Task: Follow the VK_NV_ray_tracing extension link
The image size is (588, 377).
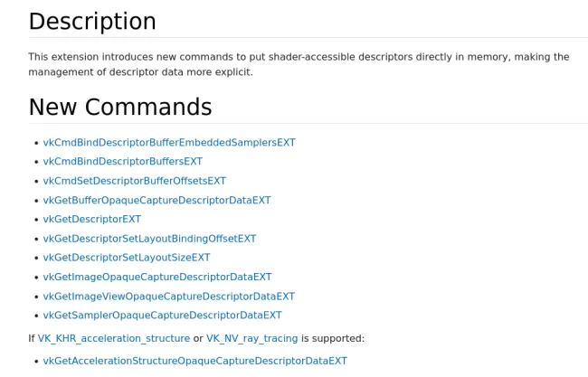Action: click(251, 338)
